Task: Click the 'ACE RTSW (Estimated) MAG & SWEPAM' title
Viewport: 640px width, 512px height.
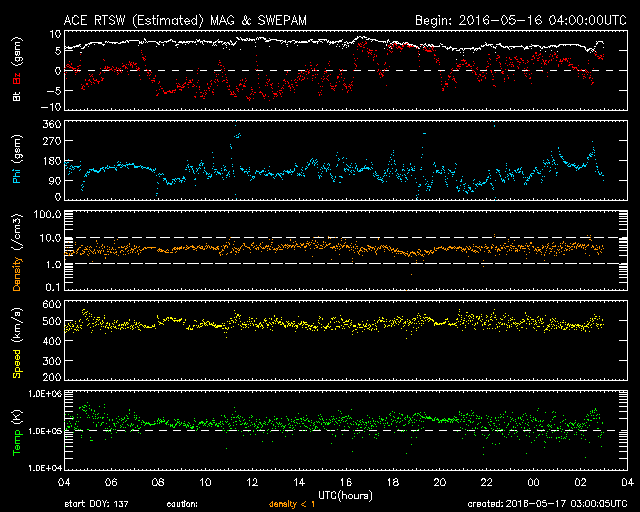Action: 185,20
